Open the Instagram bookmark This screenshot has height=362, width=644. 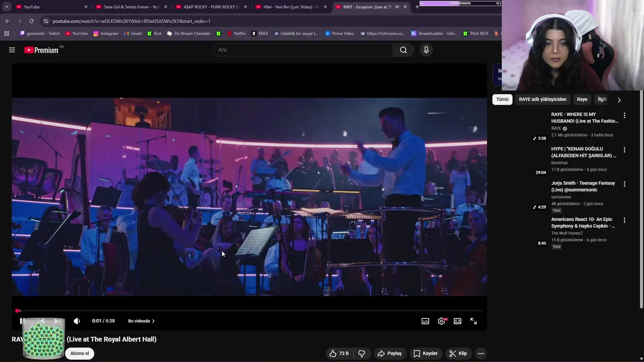pos(106,34)
